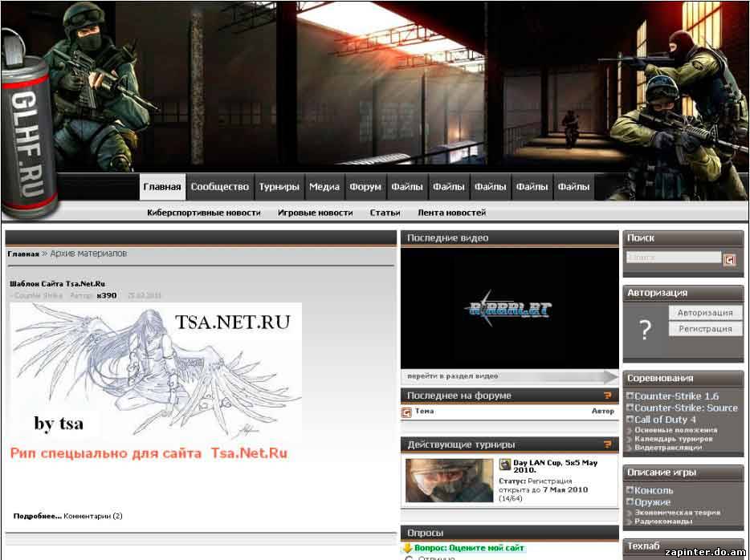Open Day LAN Cup, 5x5 May 2010 tournament
Screen dimensions: 750x560
(x=556, y=466)
